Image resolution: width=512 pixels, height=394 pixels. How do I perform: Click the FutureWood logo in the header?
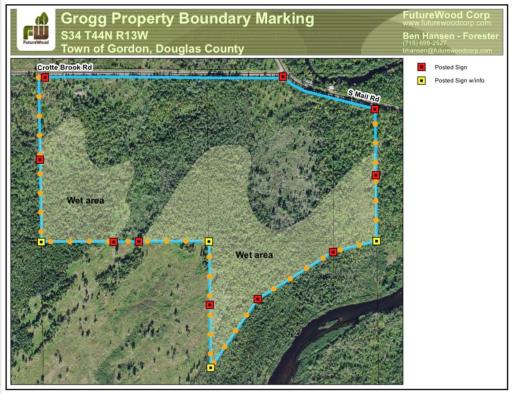click(x=36, y=29)
